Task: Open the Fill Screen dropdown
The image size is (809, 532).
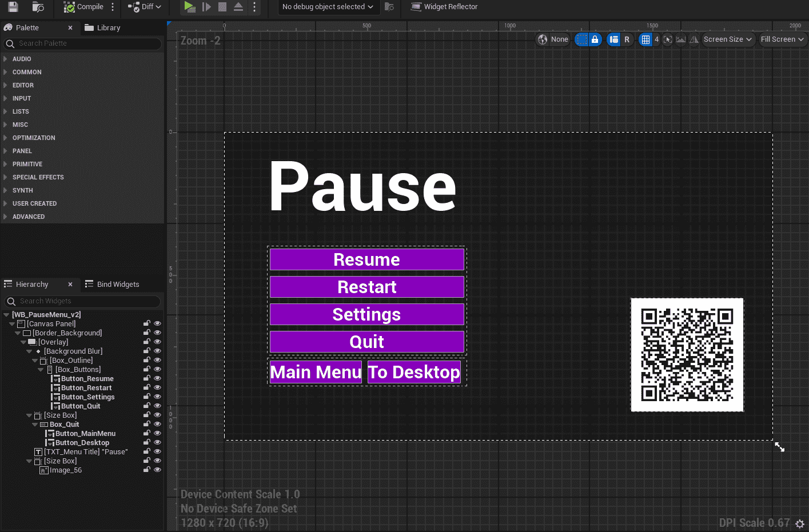Action: (x=782, y=39)
